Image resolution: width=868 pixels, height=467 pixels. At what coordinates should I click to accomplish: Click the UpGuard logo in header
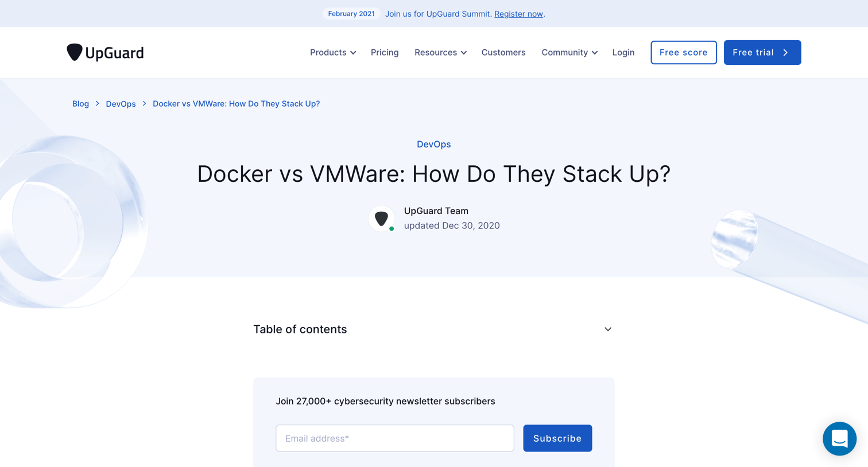(105, 52)
